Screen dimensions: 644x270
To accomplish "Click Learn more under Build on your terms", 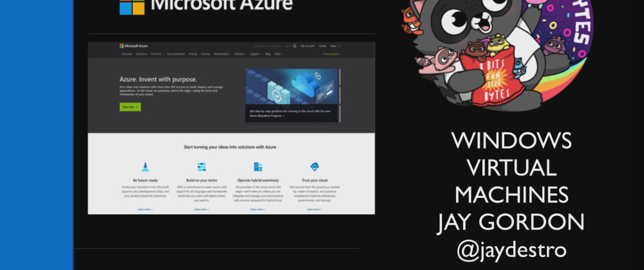I will coord(202,210).
